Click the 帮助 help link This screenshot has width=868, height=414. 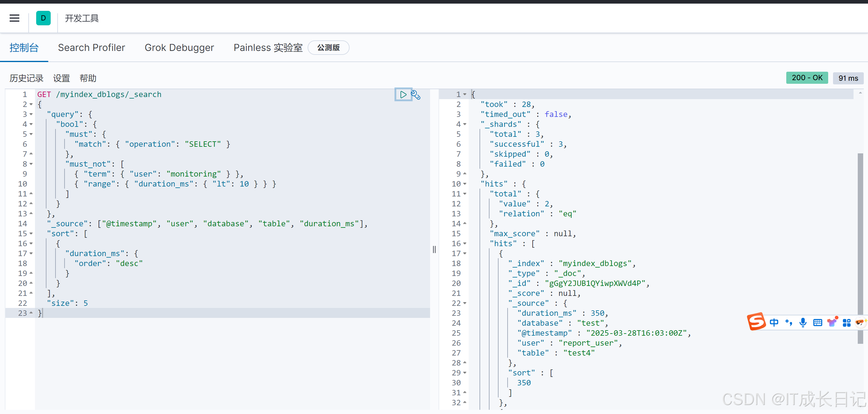click(x=88, y=78)
